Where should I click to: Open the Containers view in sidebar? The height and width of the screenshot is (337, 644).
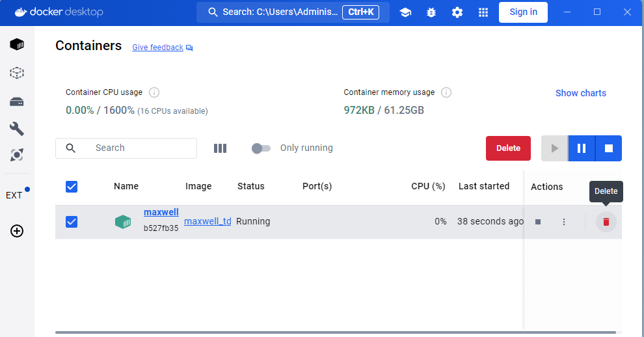17,44
